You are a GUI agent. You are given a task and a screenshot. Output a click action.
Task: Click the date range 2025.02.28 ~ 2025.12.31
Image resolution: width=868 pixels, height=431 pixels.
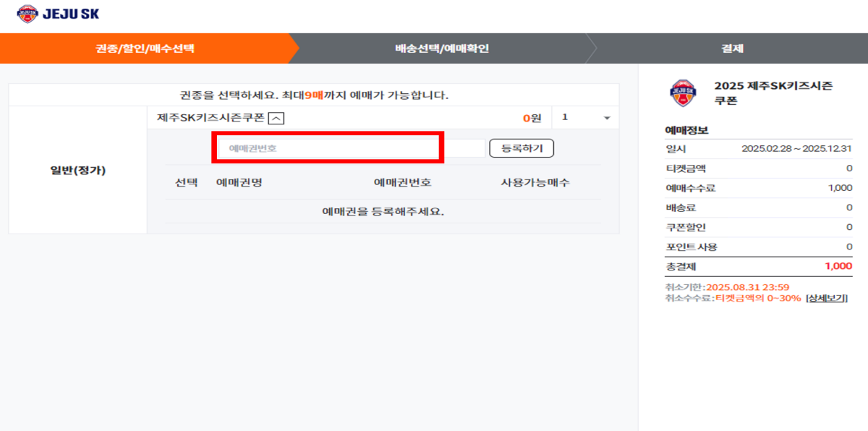coord(797,149)
